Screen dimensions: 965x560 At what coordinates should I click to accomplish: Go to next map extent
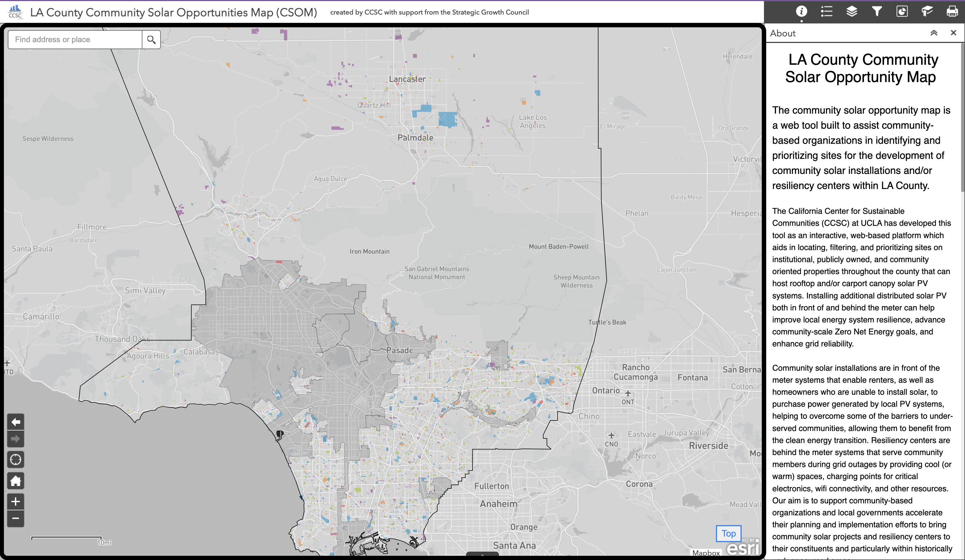16,439
